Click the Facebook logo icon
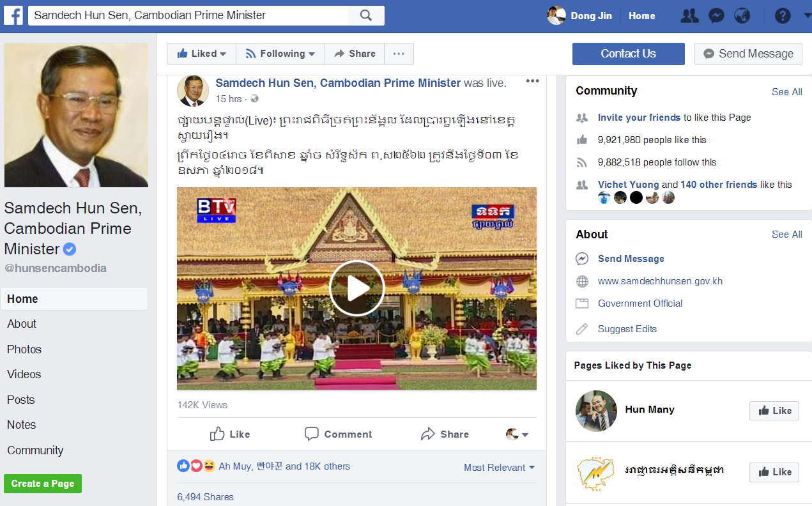This screenshot has width=812, height=506. [x=13, y=15]
